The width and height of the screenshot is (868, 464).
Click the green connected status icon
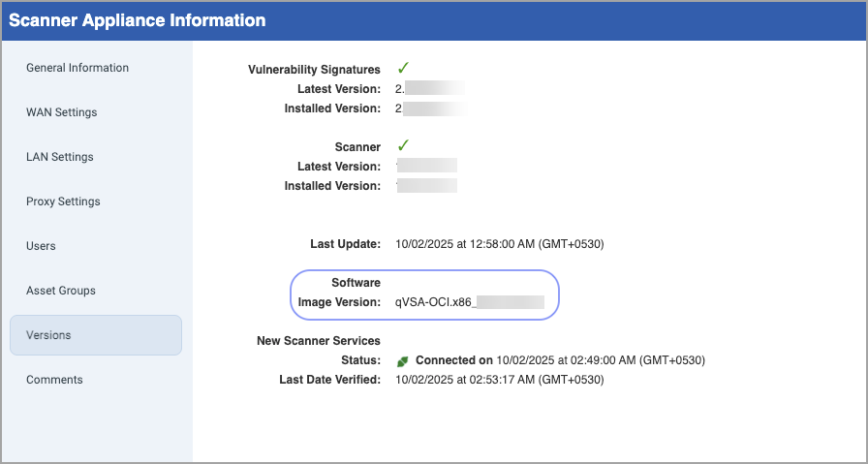click(402, 361)
